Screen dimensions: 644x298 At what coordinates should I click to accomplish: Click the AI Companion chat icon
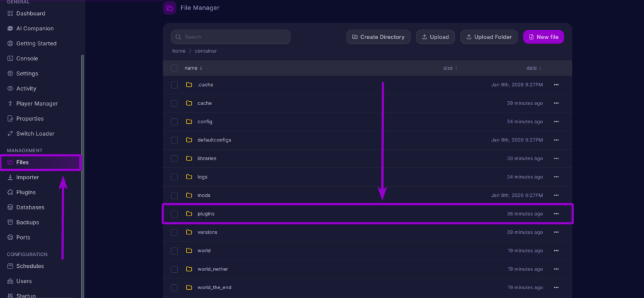(10, 28)
